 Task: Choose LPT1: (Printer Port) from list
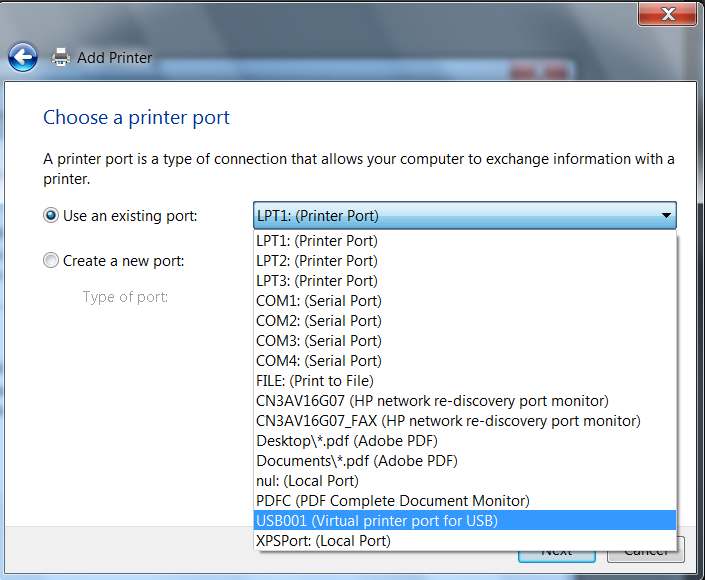316,241
